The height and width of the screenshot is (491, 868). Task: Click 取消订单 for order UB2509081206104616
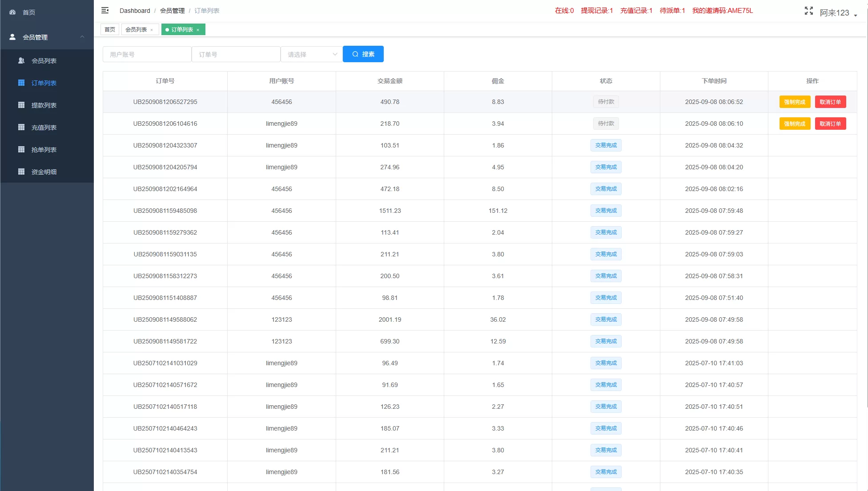[830, 124]
